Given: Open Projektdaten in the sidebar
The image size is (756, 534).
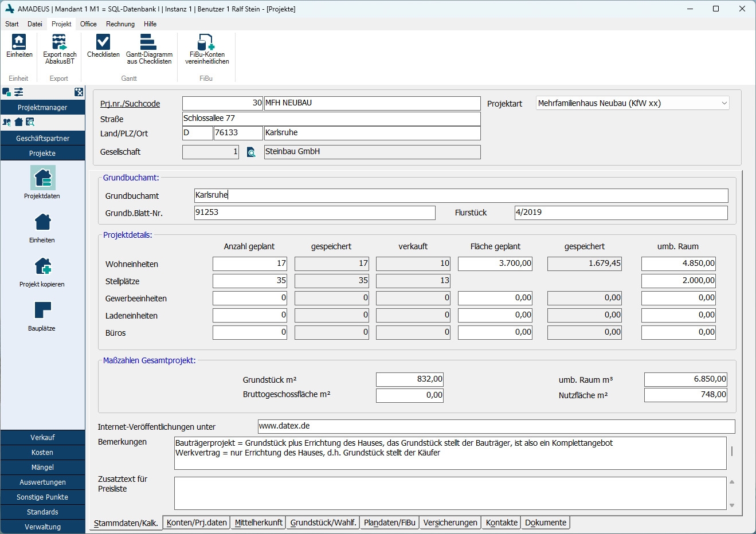Looking at the screenshot, I should [x=43, y=178].
